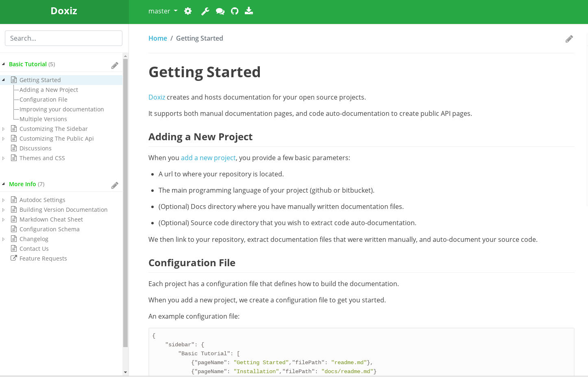This screenshot has width=588, height=378.
Task: Open the settings gear icon in top bar
Action: [188, 11]
